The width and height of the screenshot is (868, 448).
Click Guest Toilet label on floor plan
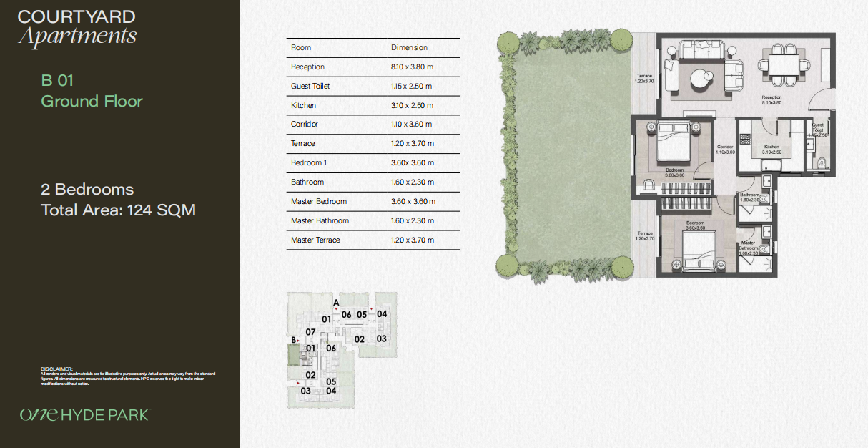pyautogui.click(x=818, y=130)
